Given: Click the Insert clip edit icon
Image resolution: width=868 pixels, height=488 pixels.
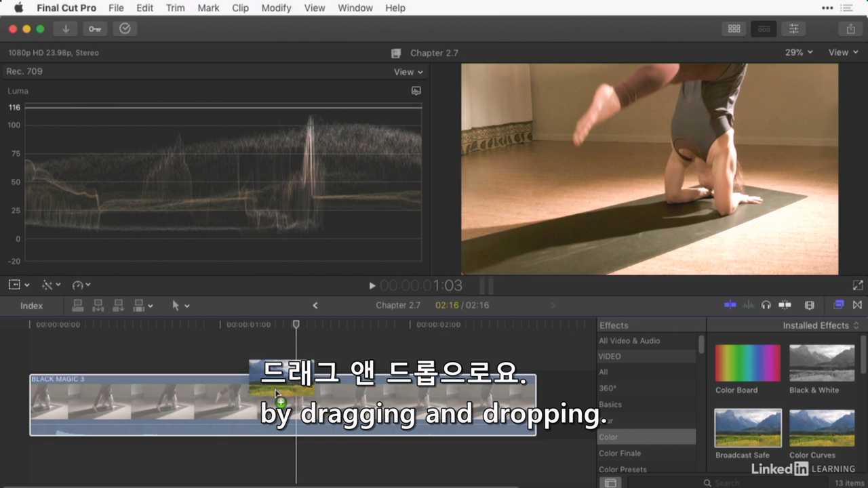Looking at the screenshot, I should [x=98, y=306].
